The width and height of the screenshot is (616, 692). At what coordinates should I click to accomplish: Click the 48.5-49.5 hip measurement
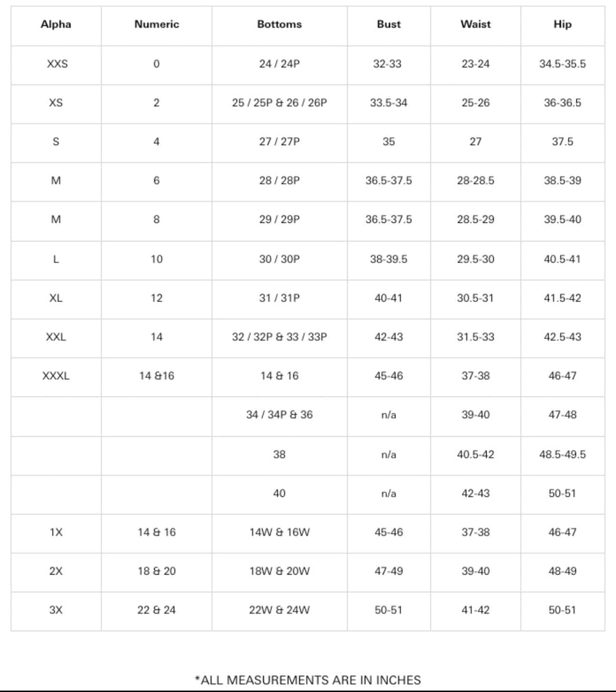pos(563,454)
